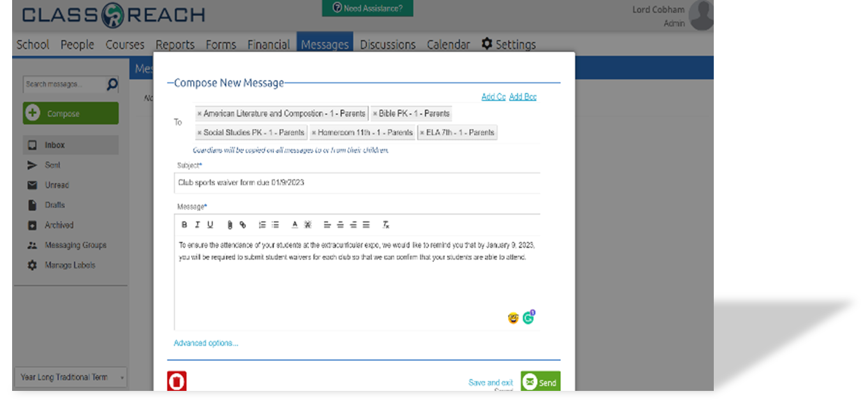Open Settings with gear icon

509,45
